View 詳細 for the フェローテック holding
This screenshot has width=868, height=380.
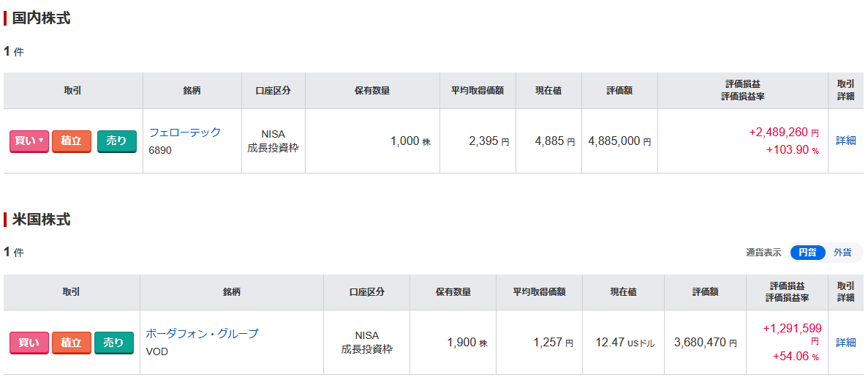coord(845,141)
